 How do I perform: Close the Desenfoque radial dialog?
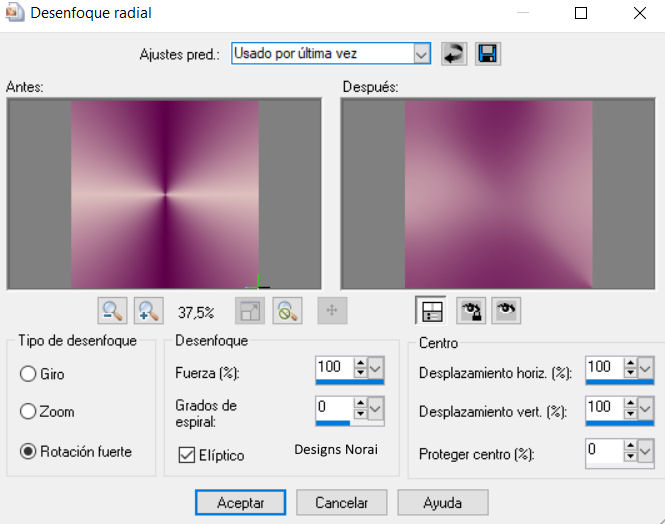tap(640, 13)
